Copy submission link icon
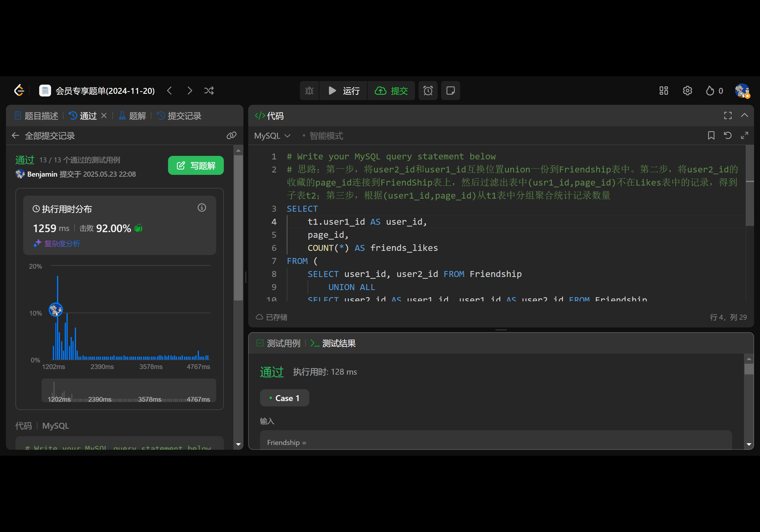 click(x=231, y=135)
